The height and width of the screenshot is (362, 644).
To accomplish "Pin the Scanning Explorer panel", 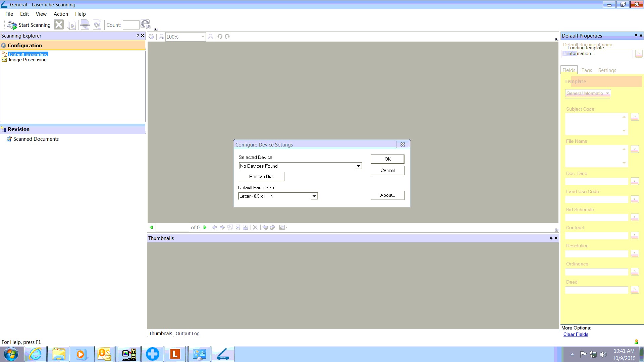I will [x=138, y=36].
